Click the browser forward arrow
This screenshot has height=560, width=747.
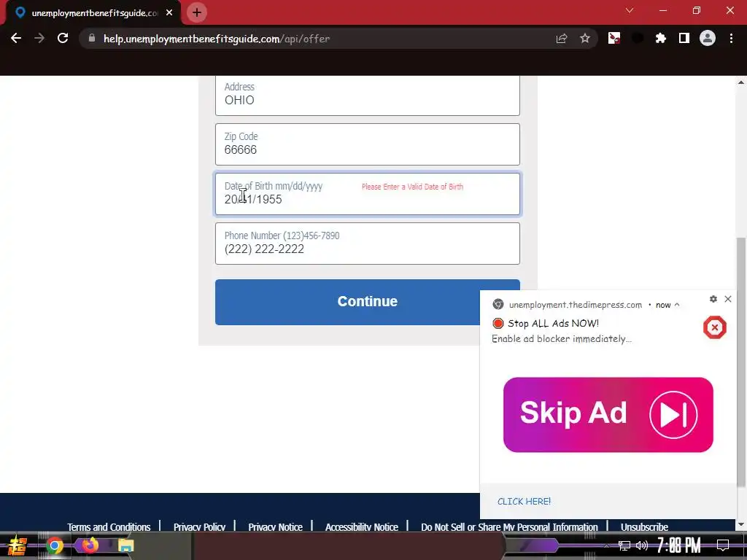pos(39,39)
